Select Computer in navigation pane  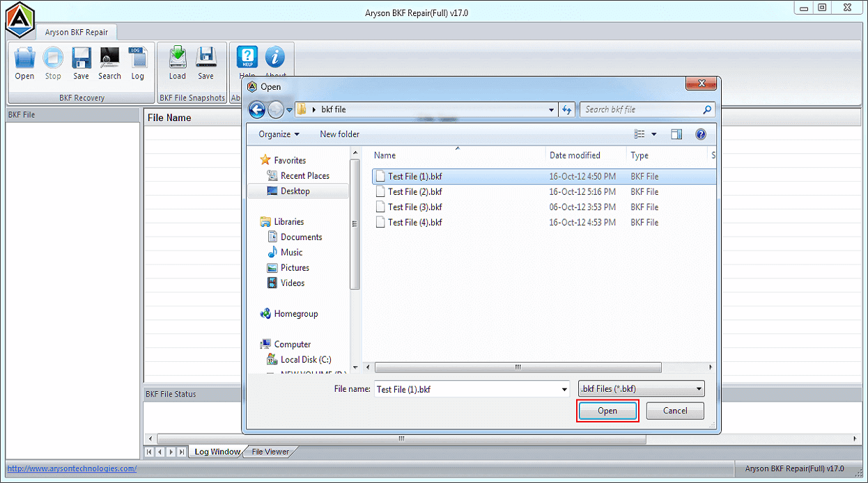[286, 344]
